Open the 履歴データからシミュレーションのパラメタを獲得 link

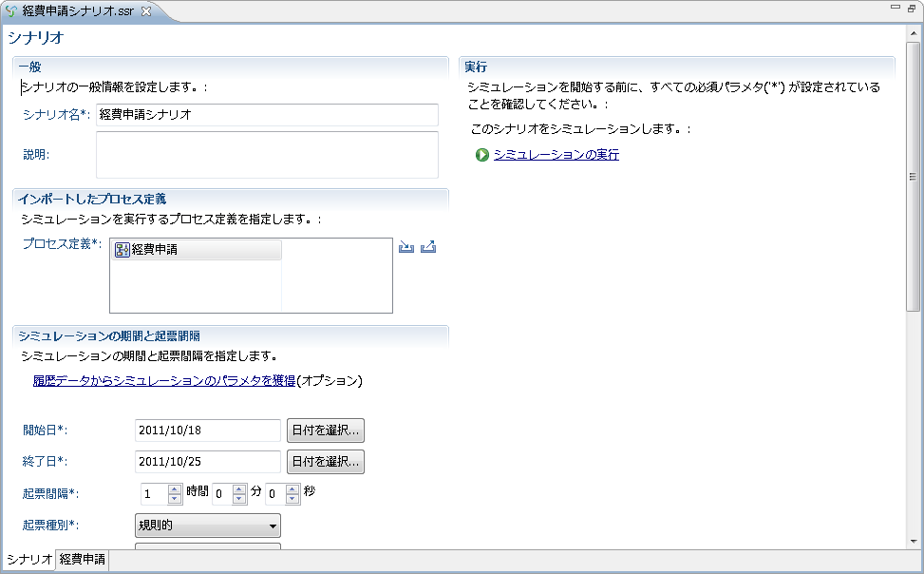(x=164, y=380)
